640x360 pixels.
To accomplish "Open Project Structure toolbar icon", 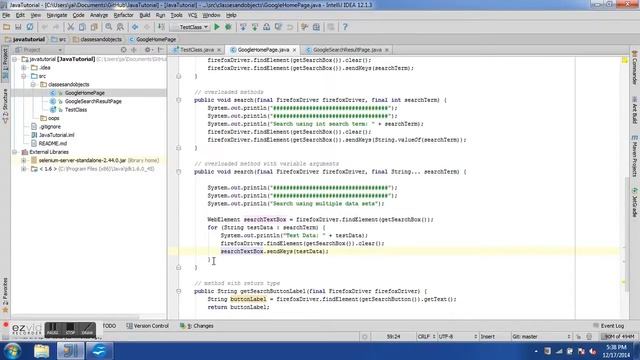I will point(316,27).
